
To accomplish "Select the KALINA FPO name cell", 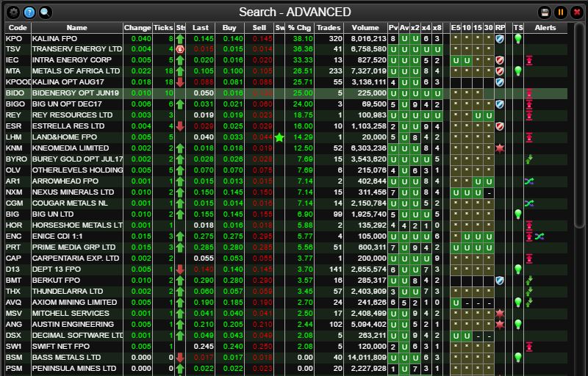I will pos(77,39).
